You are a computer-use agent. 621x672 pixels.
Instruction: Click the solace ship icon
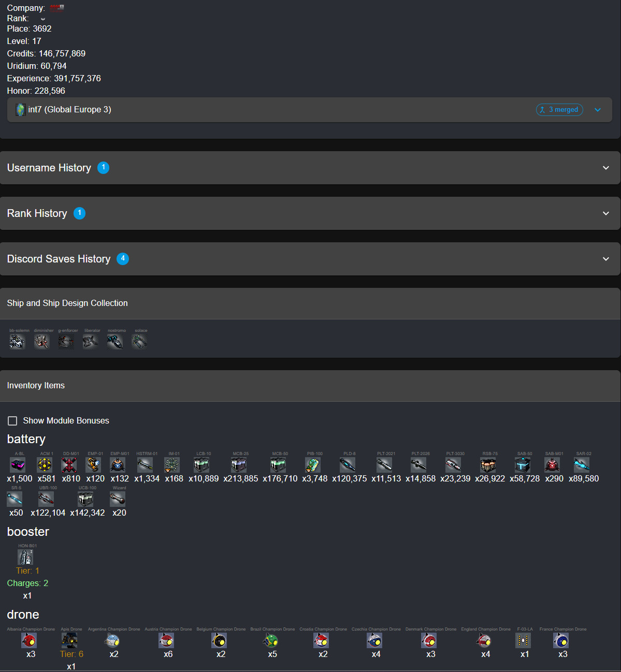click(x=139, y=342)
